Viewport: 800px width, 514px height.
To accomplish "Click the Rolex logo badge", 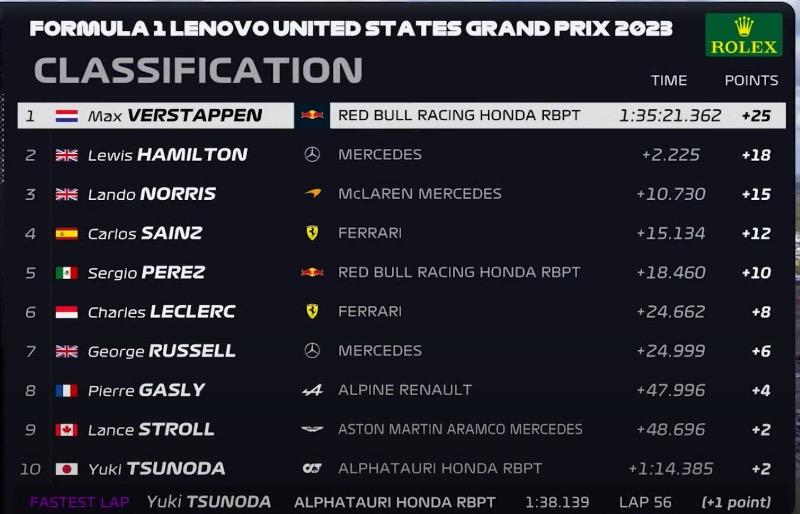I will (743, 35).
